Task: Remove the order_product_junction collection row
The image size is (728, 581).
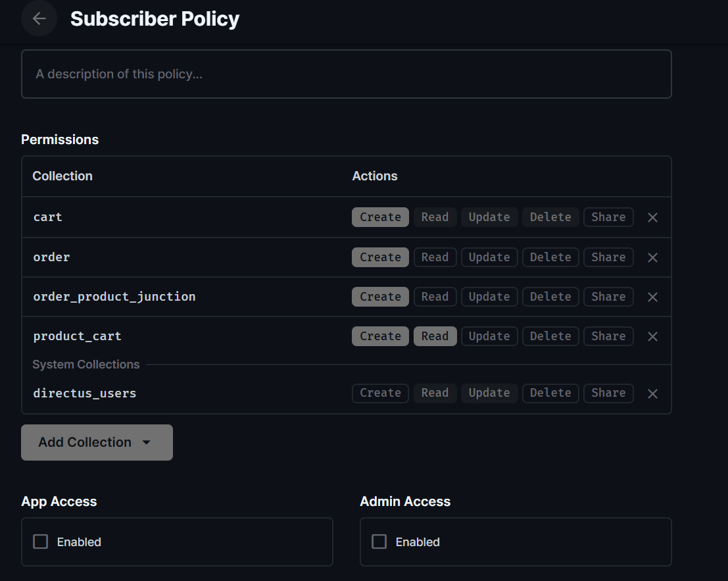Action: (652, 296)
